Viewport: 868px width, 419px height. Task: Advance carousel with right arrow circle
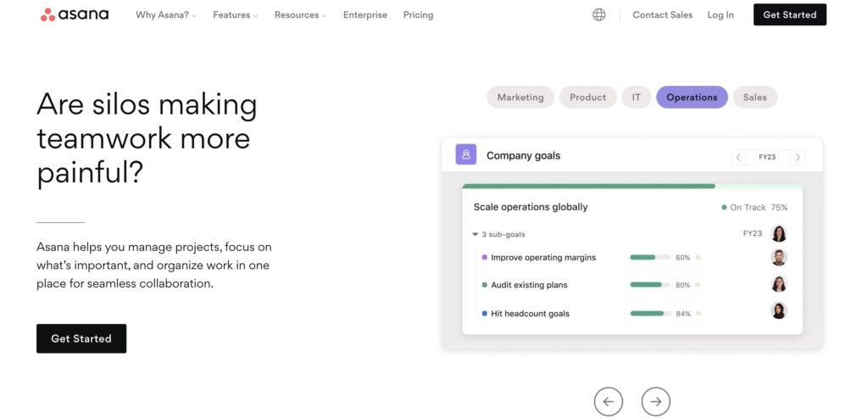656,401
